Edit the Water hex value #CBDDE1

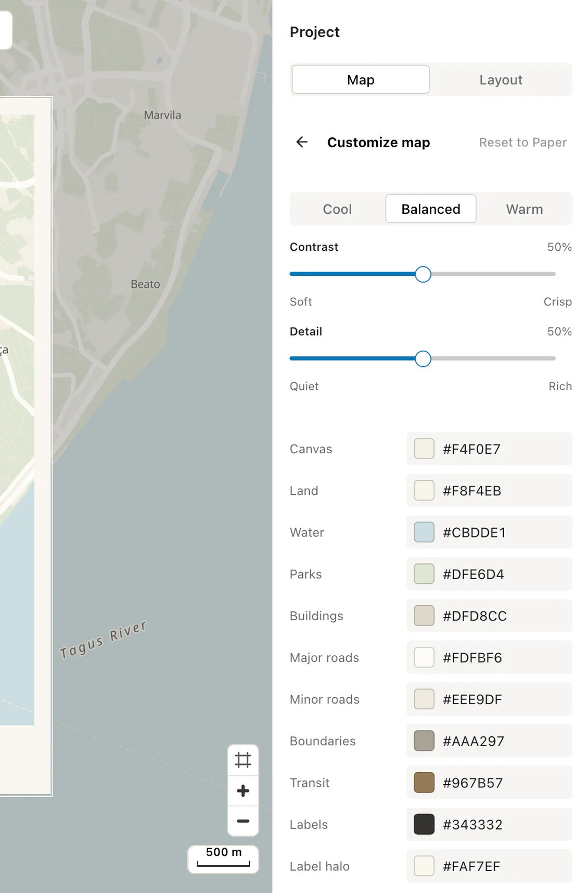click(x=474, y=532)
